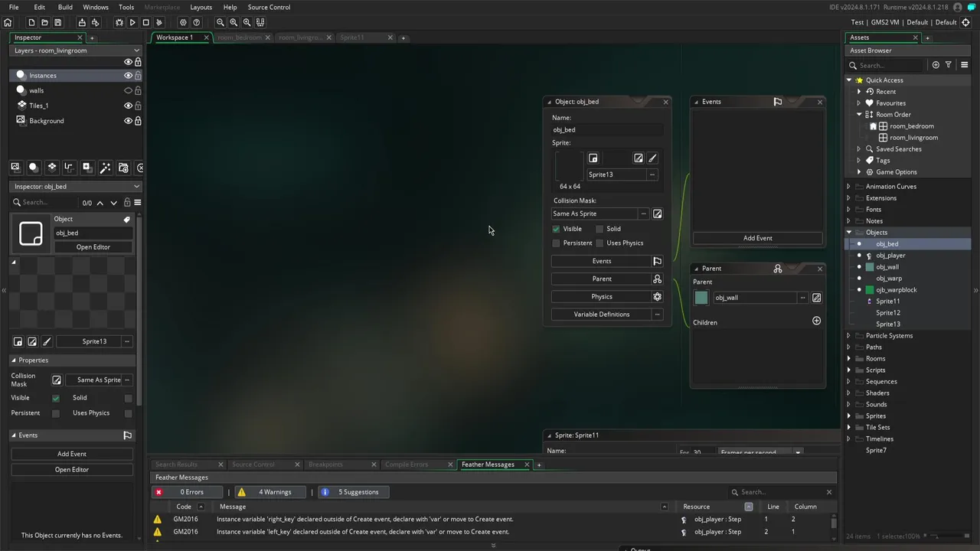This screenshot has height=551, width=980.
Task: Click the tag icon in Inspector
Action: 127,219
